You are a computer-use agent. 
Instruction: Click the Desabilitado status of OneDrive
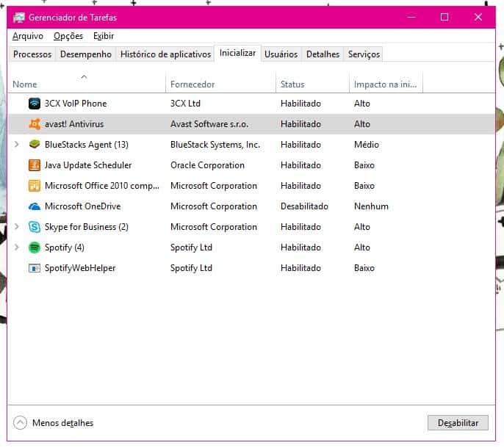tap(304, 206)
